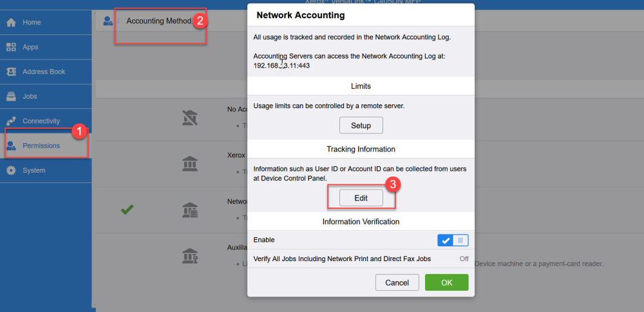
Task: Click the Auxiliary device accounting icon
Action: pos(190,256)
